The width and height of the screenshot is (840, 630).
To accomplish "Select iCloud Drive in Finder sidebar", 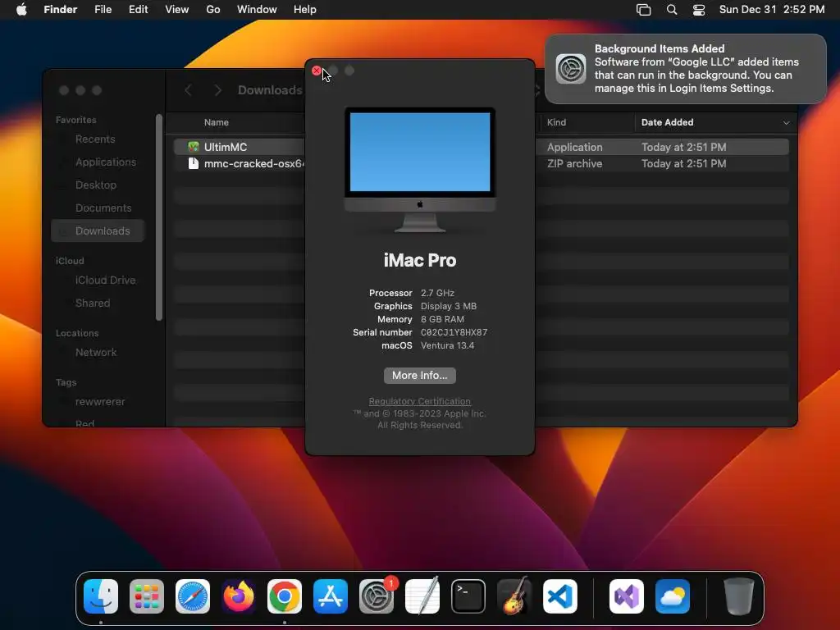I will pos(106,281).
